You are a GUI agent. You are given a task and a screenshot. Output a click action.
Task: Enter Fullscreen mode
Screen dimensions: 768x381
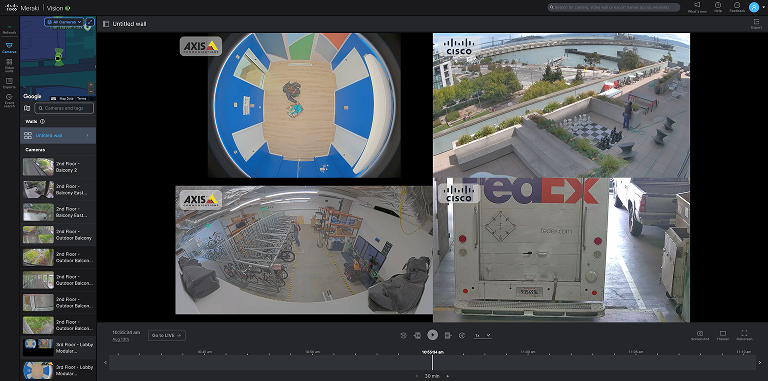coord(744,335)
